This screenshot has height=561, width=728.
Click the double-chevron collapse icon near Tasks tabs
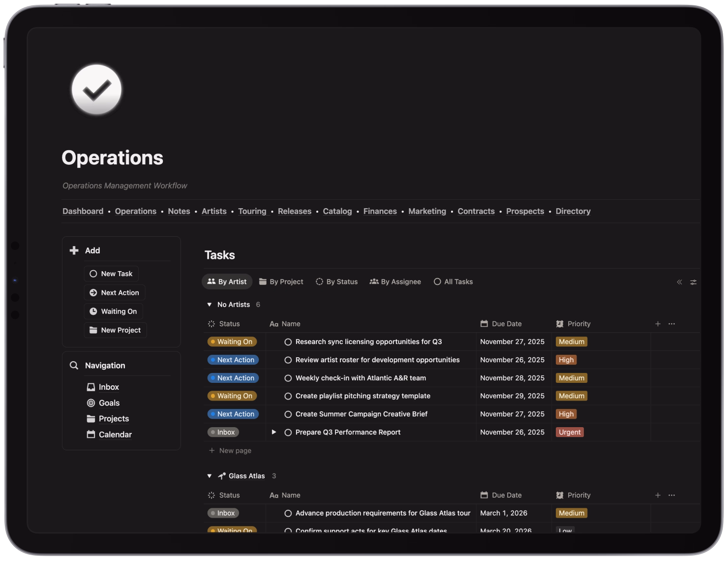pyautogui.click(x=679, y=282)
